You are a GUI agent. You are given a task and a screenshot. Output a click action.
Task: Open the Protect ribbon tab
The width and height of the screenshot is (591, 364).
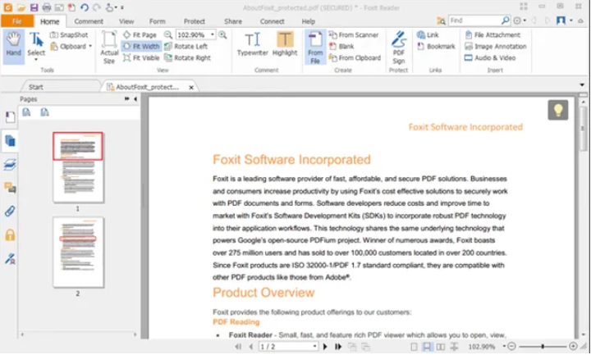(195, 21)
